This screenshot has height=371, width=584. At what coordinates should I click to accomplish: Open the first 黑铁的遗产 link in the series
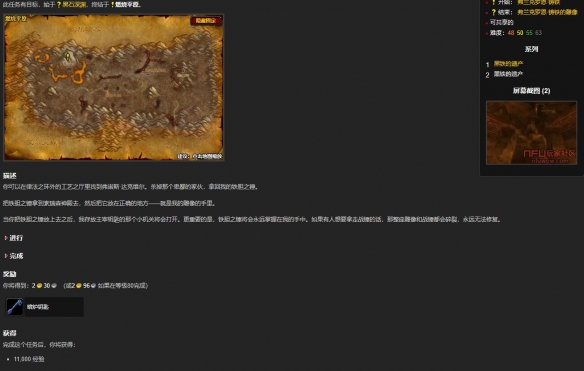click(508, 64)
